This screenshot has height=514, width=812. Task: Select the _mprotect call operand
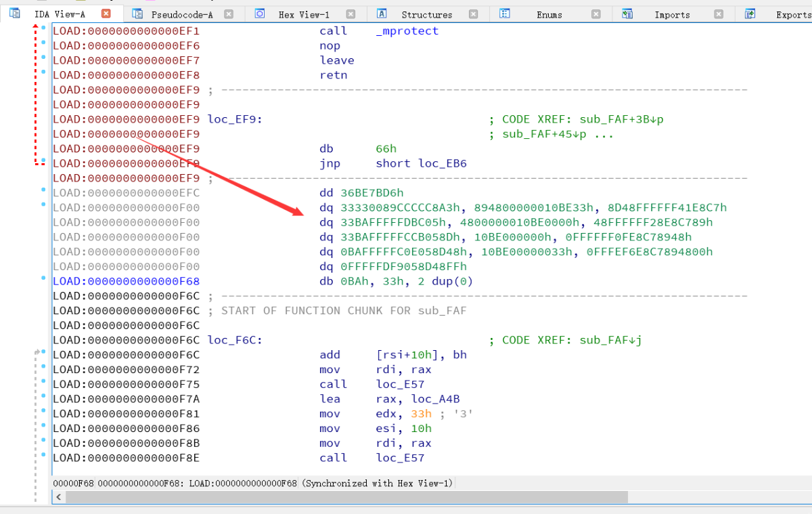(407, 30)
